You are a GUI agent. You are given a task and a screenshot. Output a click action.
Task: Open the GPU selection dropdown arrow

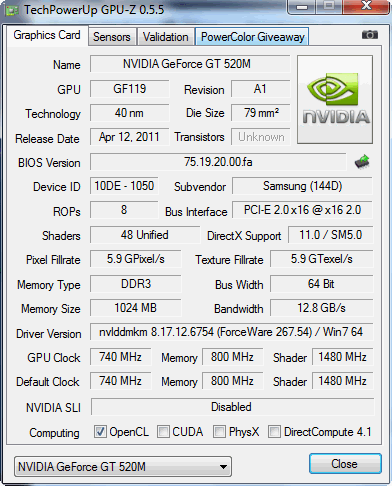pyautogui.click(x=224, y=467)
